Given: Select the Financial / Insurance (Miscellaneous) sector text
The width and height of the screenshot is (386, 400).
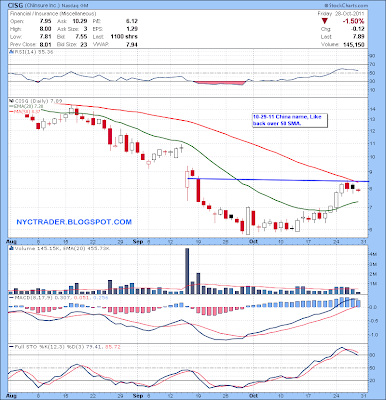Looking at the screenshot, I should pyautogui.click(x=53, y=14).
